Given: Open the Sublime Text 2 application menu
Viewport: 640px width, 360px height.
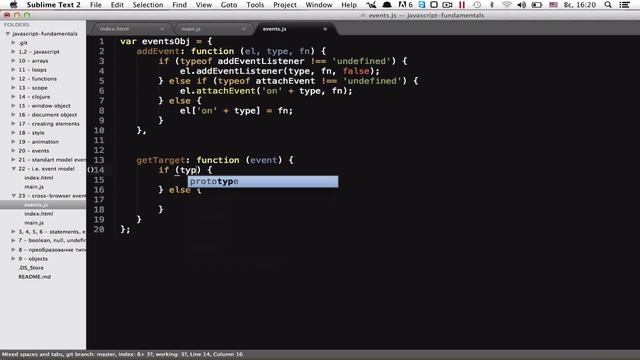Looking at the screenshot, I should [53, 5].
